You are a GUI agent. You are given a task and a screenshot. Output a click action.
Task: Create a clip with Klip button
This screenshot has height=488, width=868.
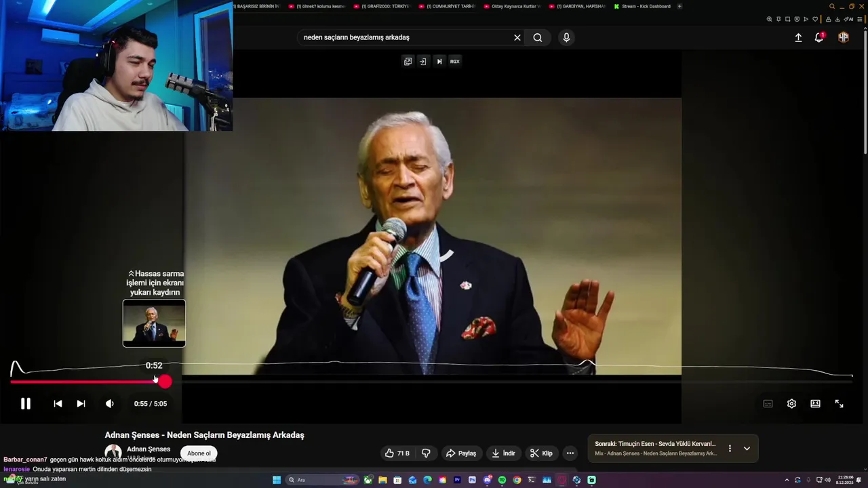point(541,453)
